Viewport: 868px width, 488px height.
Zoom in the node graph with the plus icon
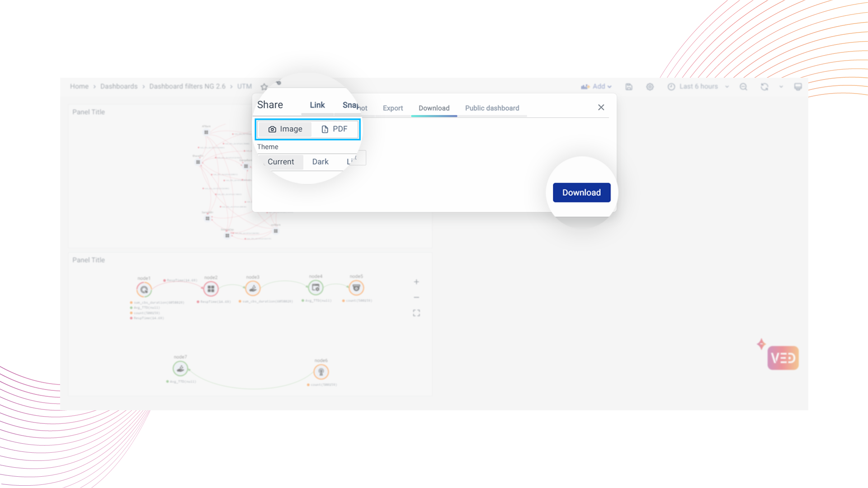[416, 282]
